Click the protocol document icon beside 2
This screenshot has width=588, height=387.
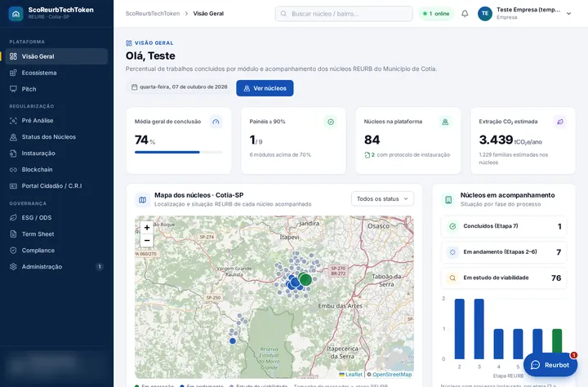367,155
